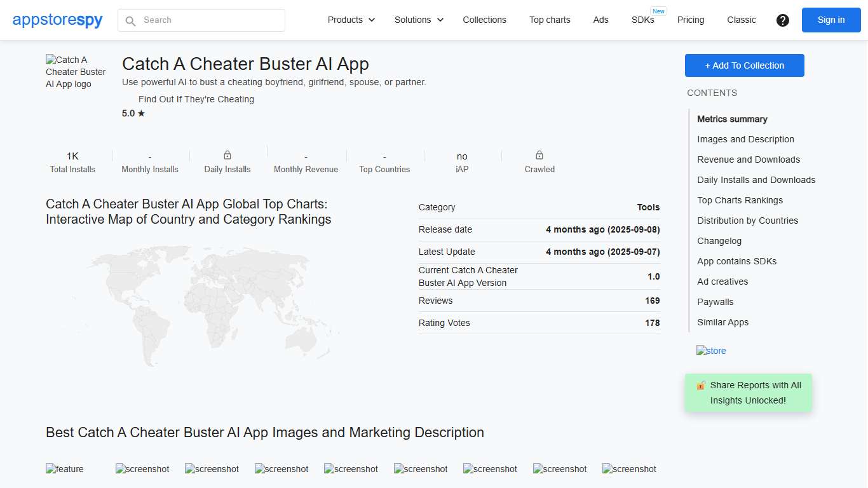The width and height of the screenshot is (868, 488).
Task: Click the unlock emoji in the green banner
Action: click(x=700, y=384)
